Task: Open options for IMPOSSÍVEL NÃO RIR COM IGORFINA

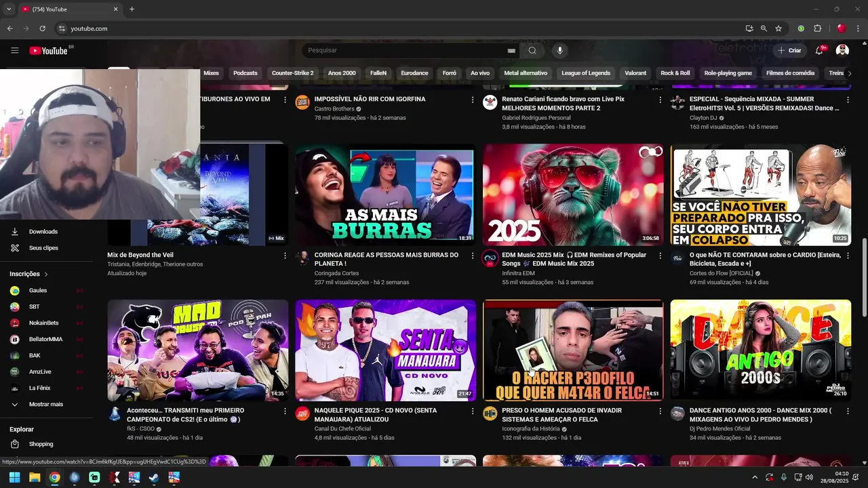Action: pos(473,100)
